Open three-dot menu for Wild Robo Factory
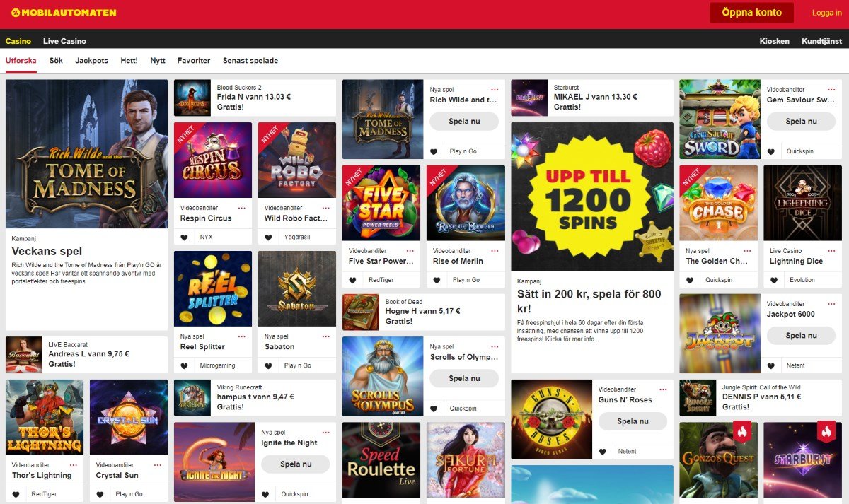 (x=326, y=208)
